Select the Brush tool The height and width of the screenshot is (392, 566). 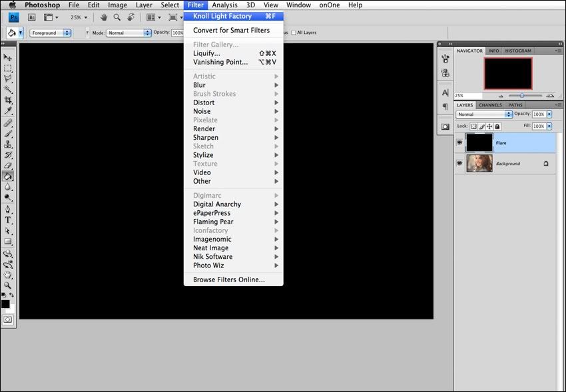[x=7, y=134]
